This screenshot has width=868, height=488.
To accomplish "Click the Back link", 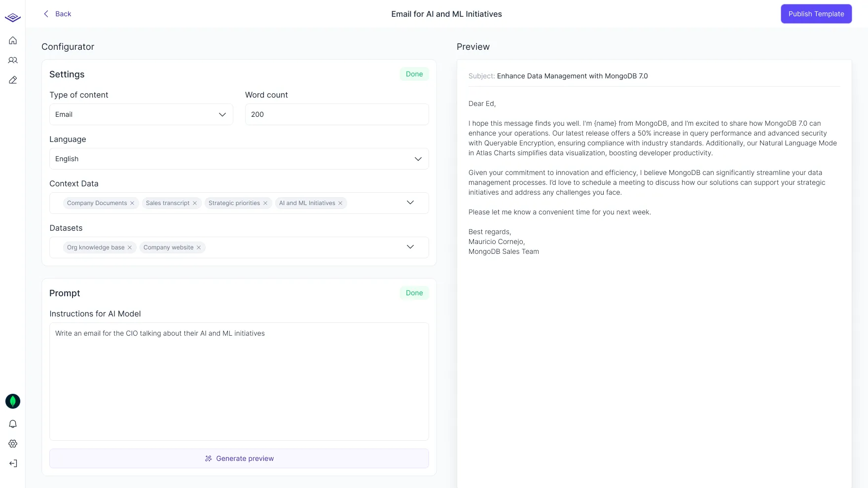I will (63, 14).
